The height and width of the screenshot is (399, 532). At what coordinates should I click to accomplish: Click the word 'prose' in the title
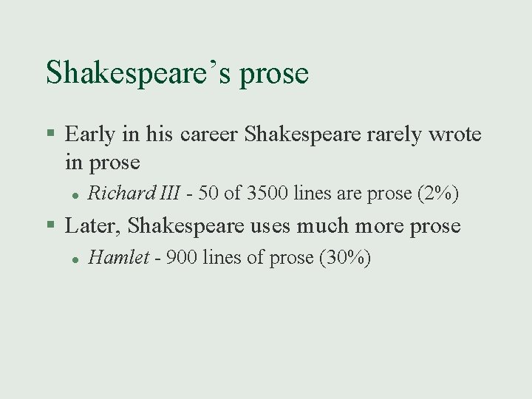coord(273,74)
